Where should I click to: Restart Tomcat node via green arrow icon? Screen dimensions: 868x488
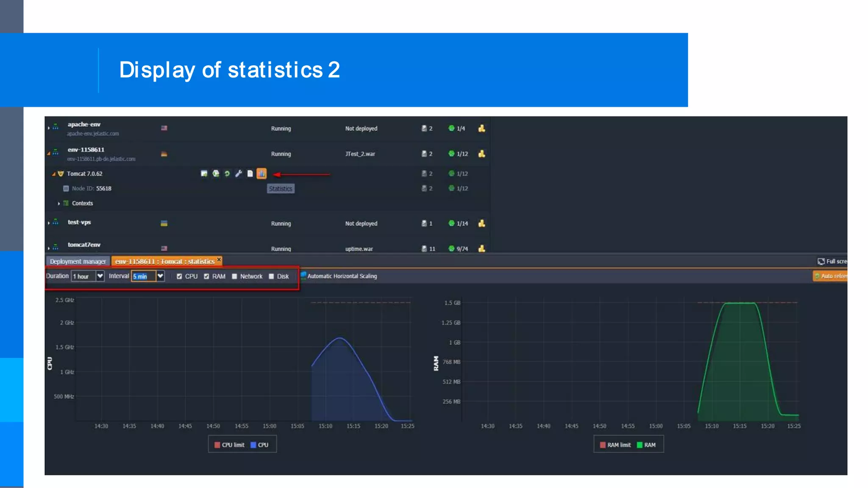click(x=227, y=173)
